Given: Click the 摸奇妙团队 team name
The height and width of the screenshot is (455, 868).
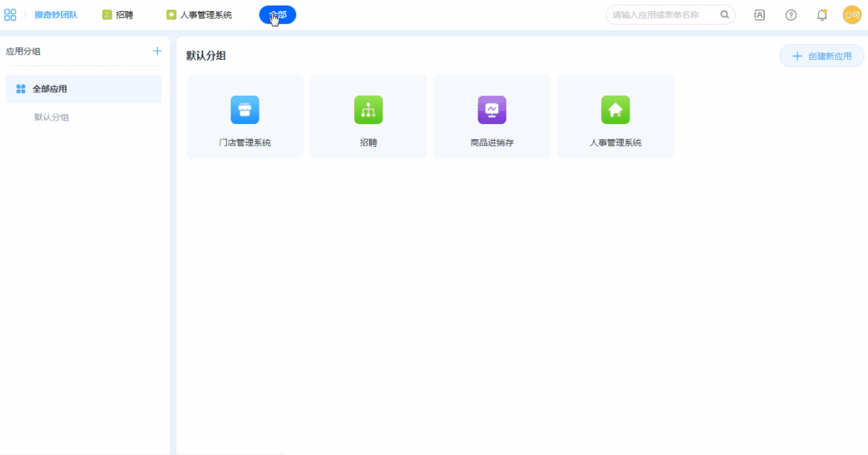Looking at the screenshot, I should pyautogui.click(x=56, y=14).
